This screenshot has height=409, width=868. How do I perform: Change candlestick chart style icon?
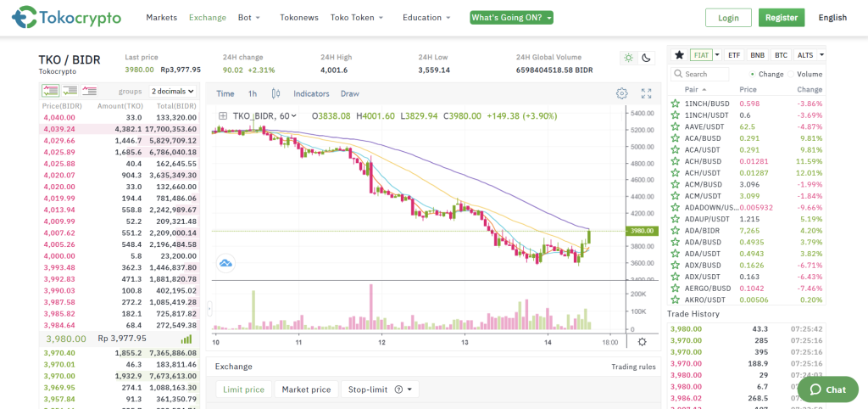click(x=275, y=93)
